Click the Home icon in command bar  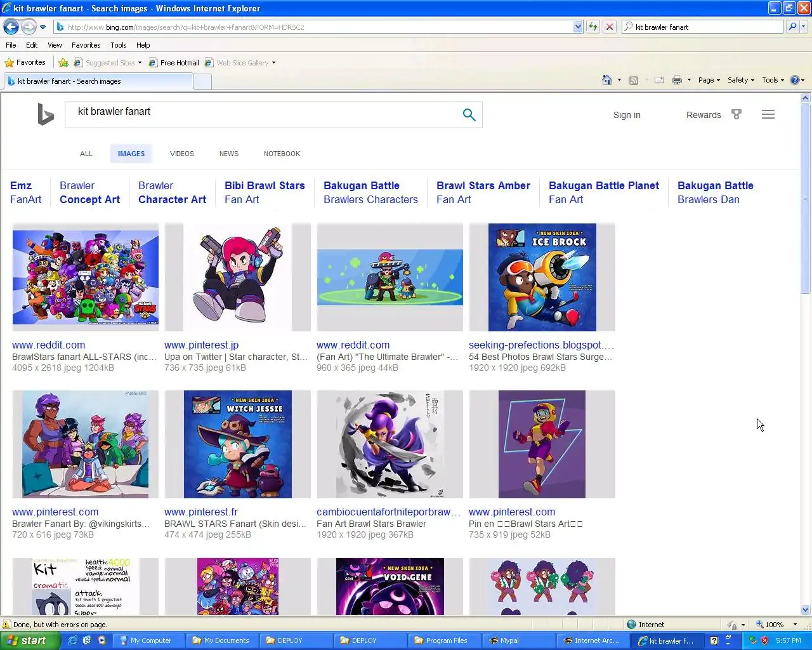click(607, 80)
